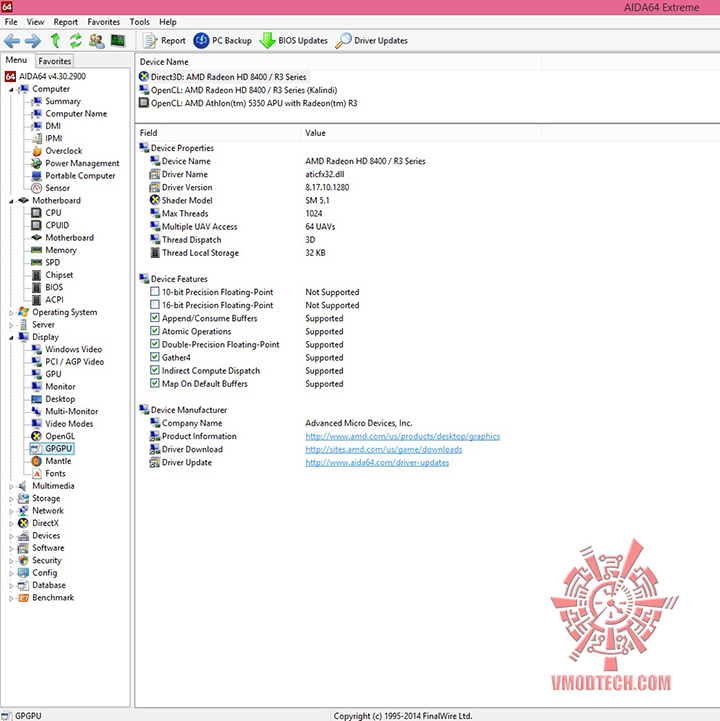
Task: Select the Overclock flame icon in tree
Action: (x=37, y=151)
